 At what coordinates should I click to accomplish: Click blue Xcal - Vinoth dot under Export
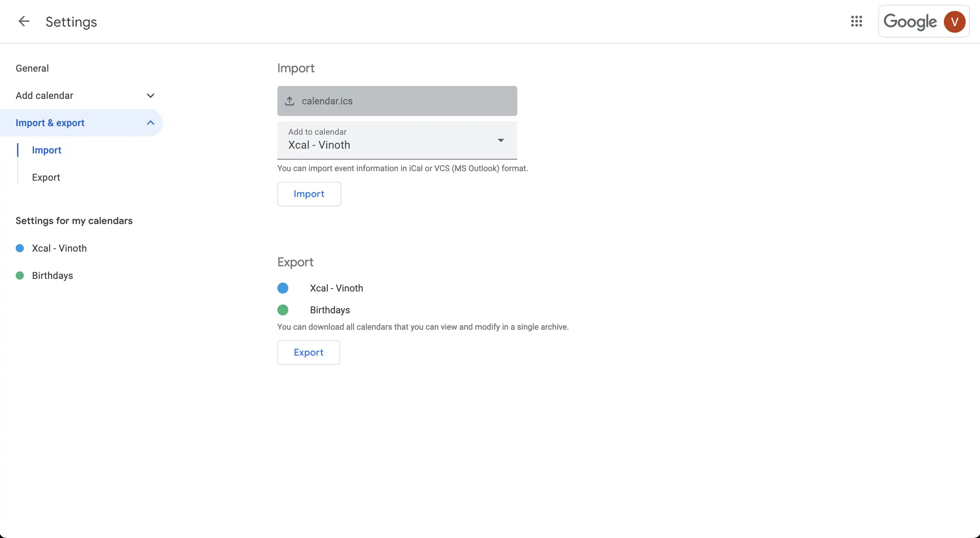[283, 288]
